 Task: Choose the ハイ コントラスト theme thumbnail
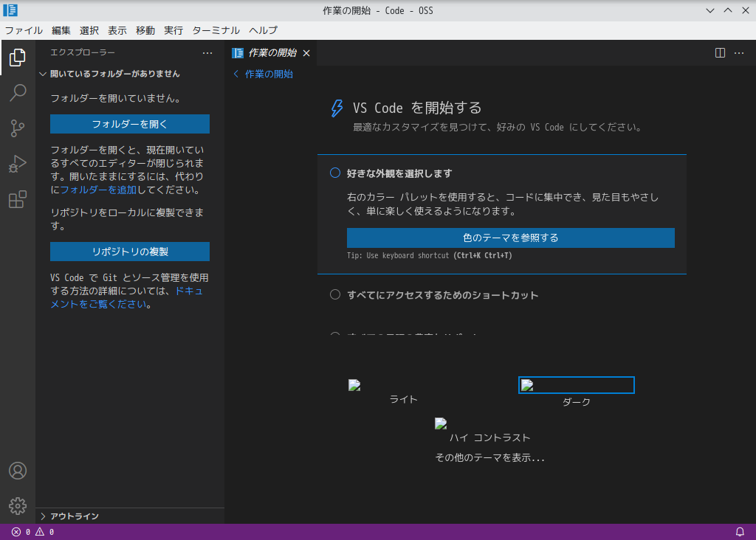pos(490,431)
